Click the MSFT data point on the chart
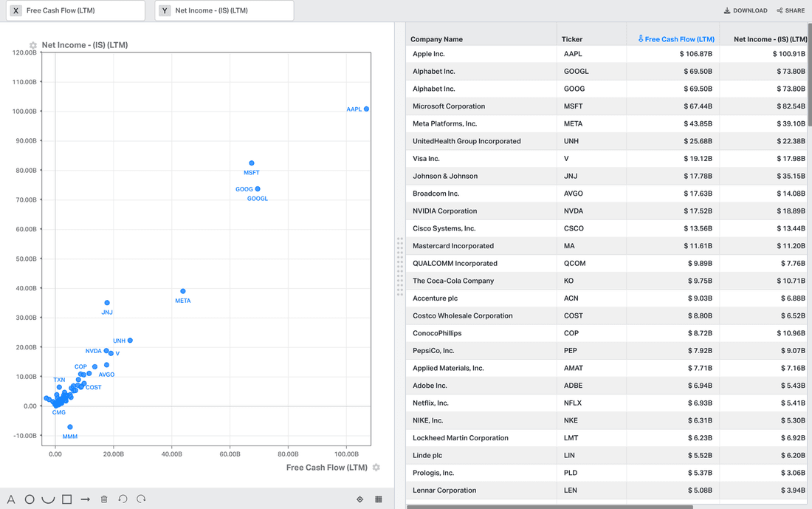The image size is (812, 509). click(252, 163)
